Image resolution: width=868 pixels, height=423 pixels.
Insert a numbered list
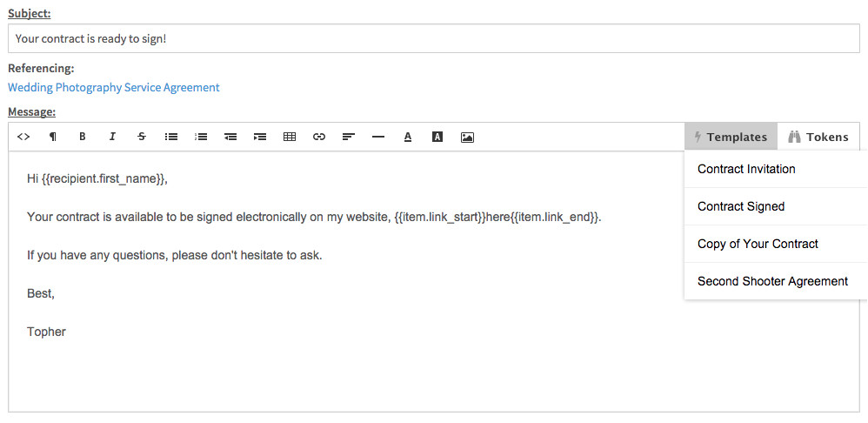click(x=201, y=137)
